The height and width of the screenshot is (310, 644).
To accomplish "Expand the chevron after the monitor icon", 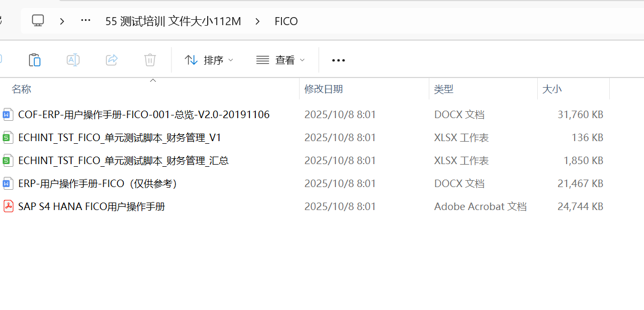I will (62, 21).
